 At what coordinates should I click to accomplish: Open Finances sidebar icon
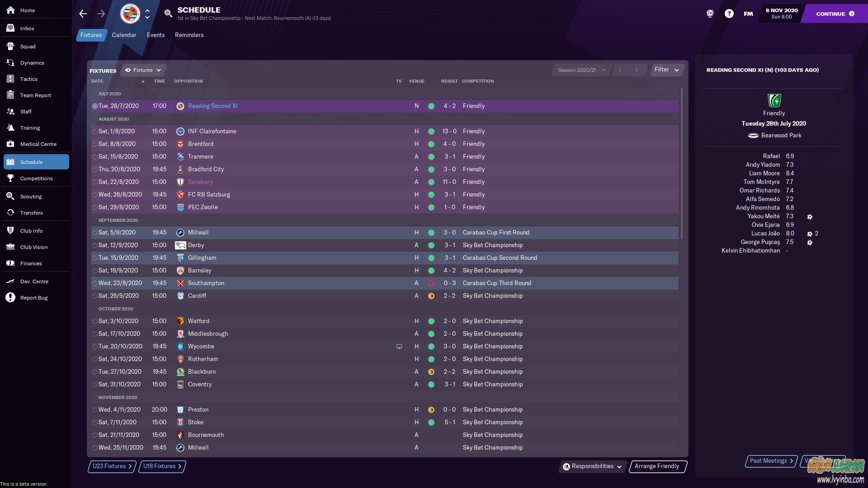point(10,263)
